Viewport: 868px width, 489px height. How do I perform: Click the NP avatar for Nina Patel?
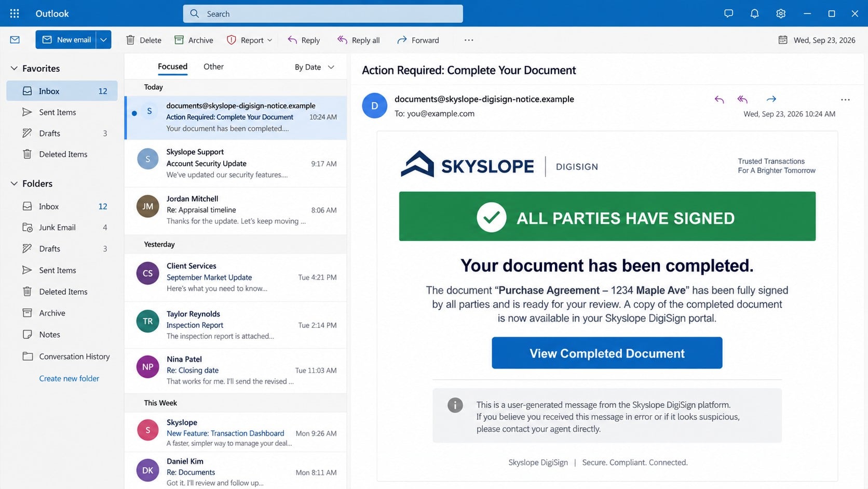(x=147, y=367)
